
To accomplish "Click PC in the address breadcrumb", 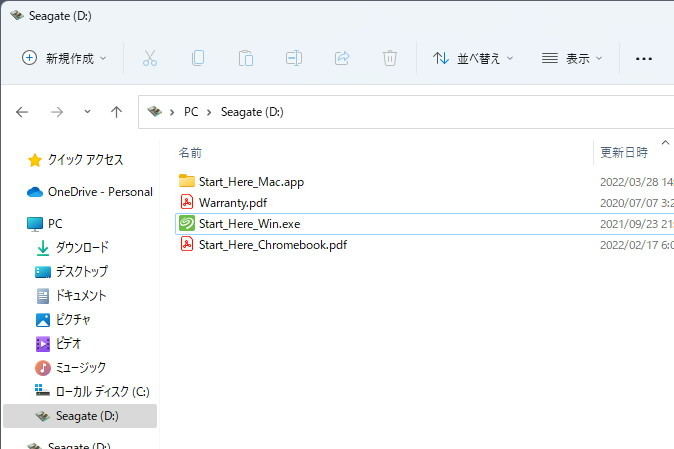I will (x=191, y=112).
